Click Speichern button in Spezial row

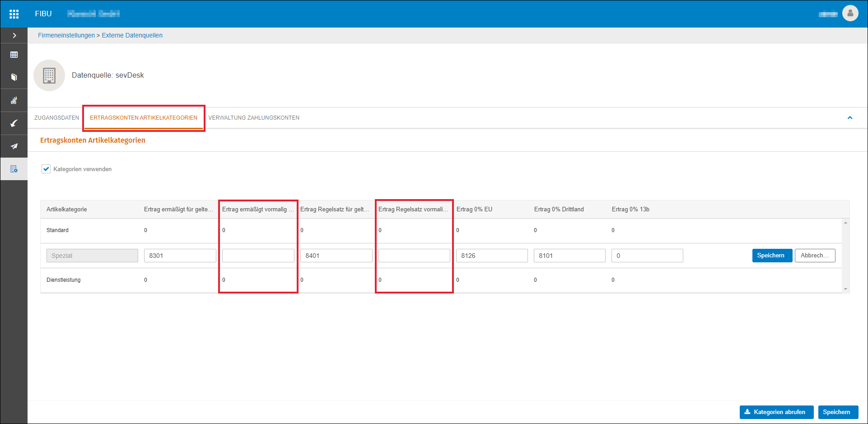click(x=772, y=256)
